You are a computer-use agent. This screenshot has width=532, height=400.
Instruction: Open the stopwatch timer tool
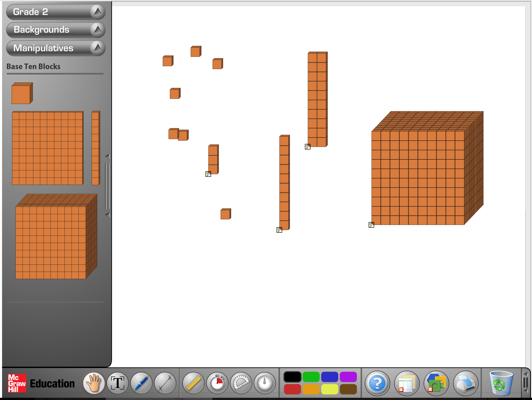click(217, 383)
